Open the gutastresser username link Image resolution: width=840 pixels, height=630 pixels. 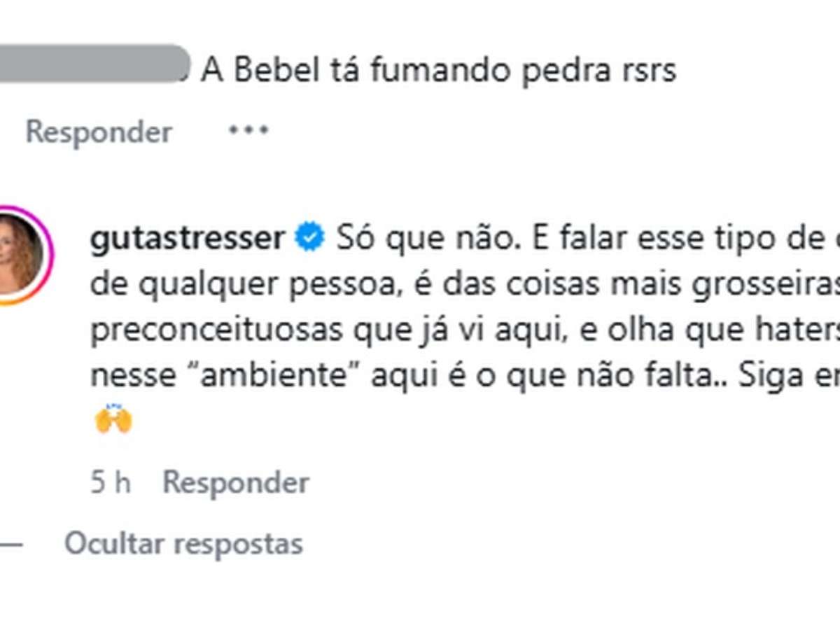pos(187,239)
